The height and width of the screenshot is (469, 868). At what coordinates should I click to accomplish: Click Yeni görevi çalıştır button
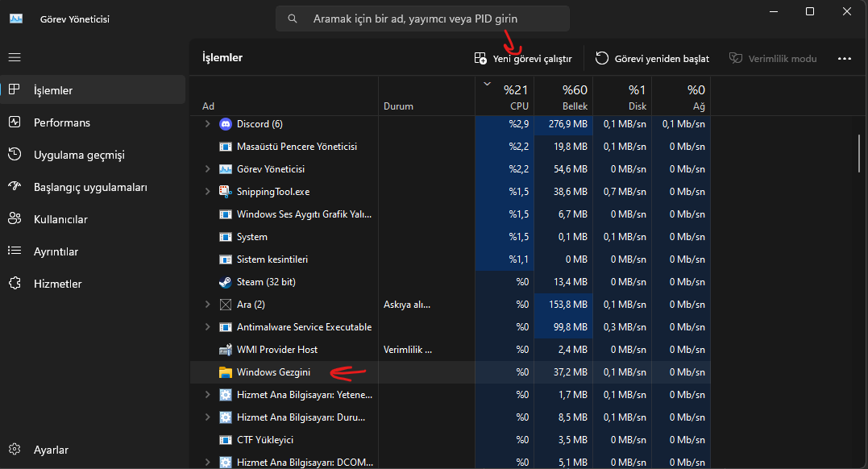coord(523,58)
